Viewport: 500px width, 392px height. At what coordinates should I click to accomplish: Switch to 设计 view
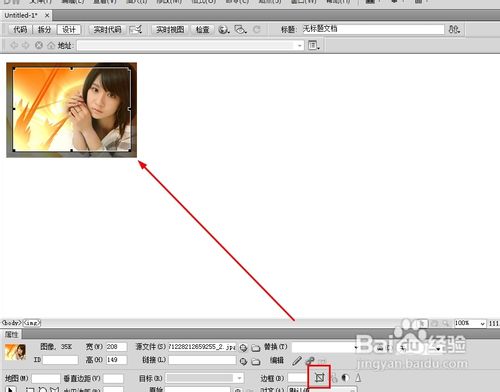69,30
